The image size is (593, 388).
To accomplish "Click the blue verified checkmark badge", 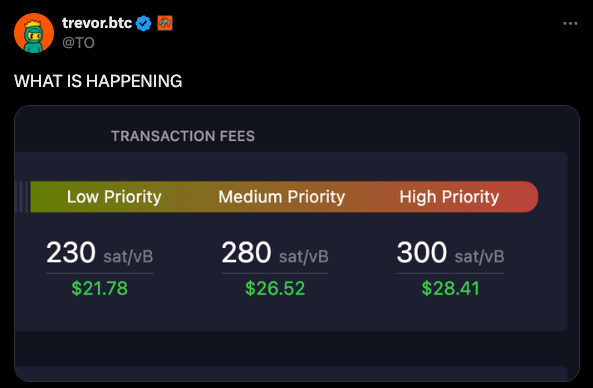I will (144, 23).
